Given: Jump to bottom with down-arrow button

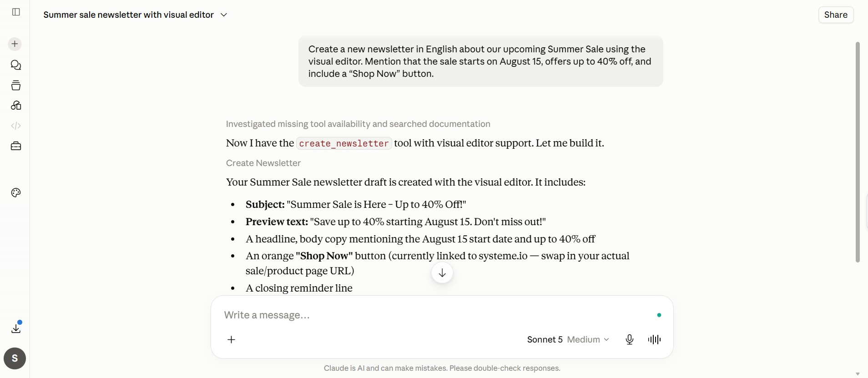Looking at the screenshot, I should 442,273.
